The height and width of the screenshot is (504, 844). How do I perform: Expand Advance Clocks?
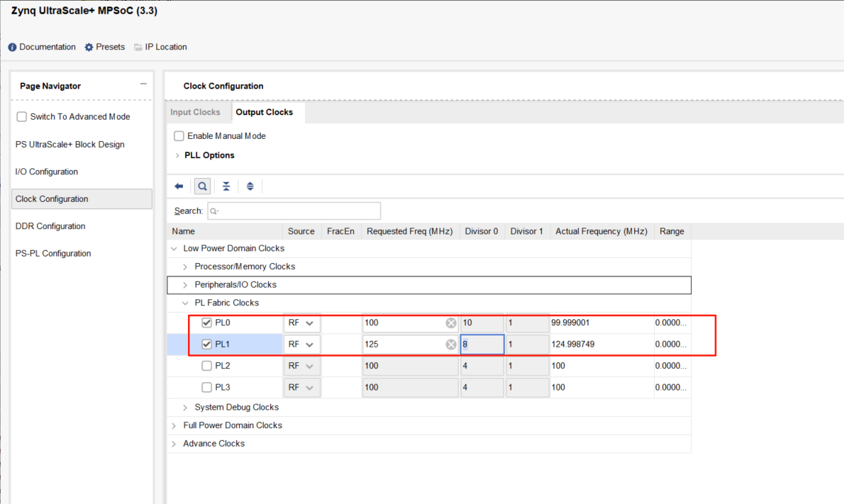174,444
